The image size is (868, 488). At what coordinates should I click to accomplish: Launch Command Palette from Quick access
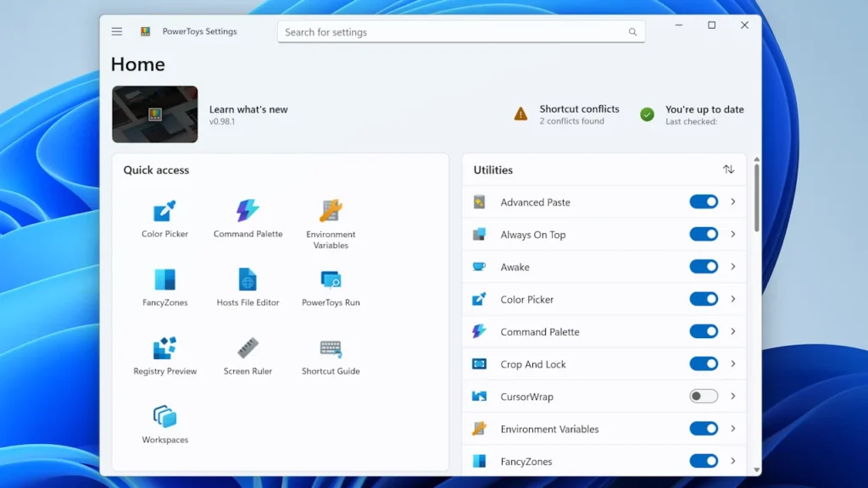point(248,219)
